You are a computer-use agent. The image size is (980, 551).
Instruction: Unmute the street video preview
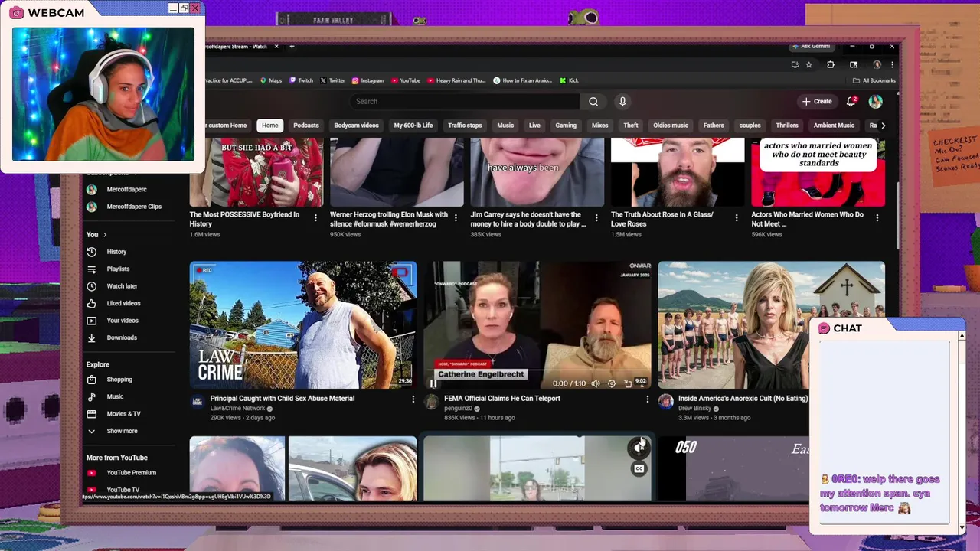click(x=639, y=448)
